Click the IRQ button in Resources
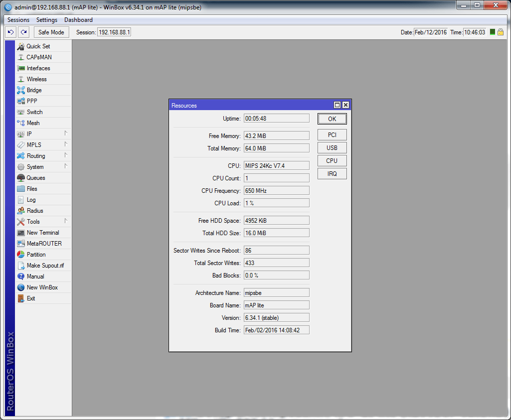 332,174
